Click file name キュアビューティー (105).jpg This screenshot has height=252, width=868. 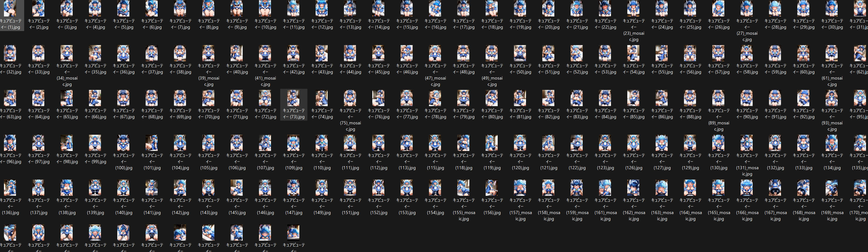[x=209, y=161]
